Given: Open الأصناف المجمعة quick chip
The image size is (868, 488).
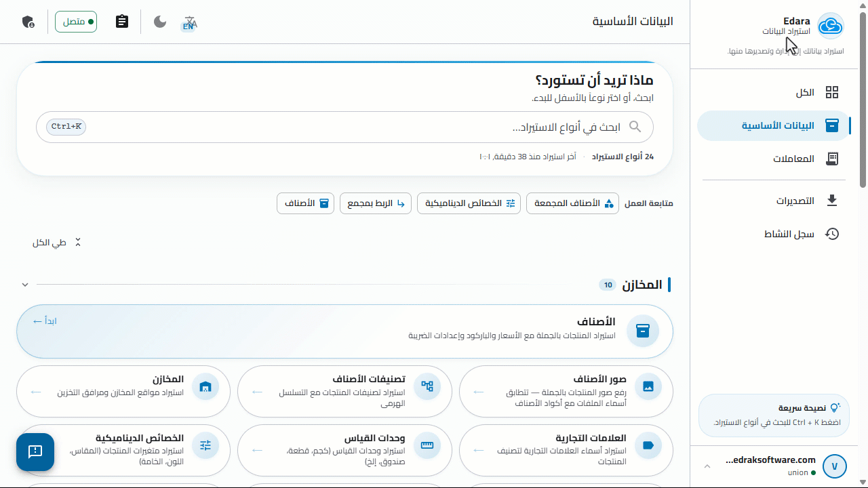Looking at the screenshot, I should (572, 203).
